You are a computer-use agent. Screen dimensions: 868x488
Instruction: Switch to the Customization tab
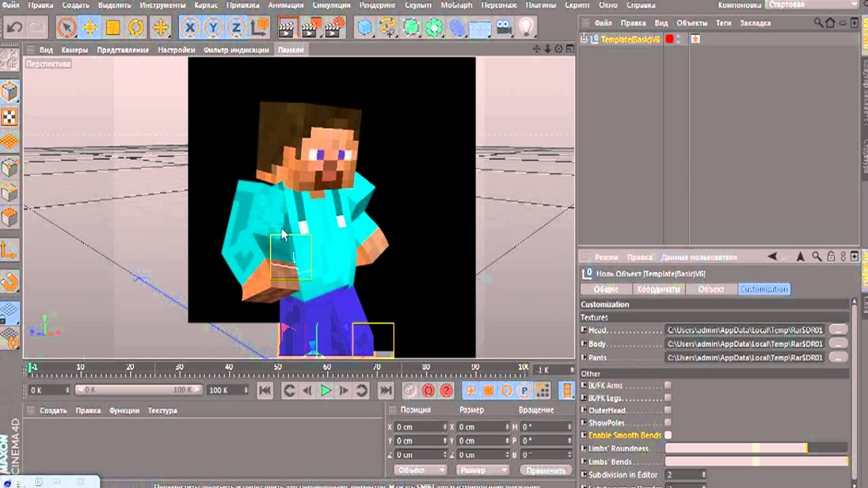pos(764,289)
